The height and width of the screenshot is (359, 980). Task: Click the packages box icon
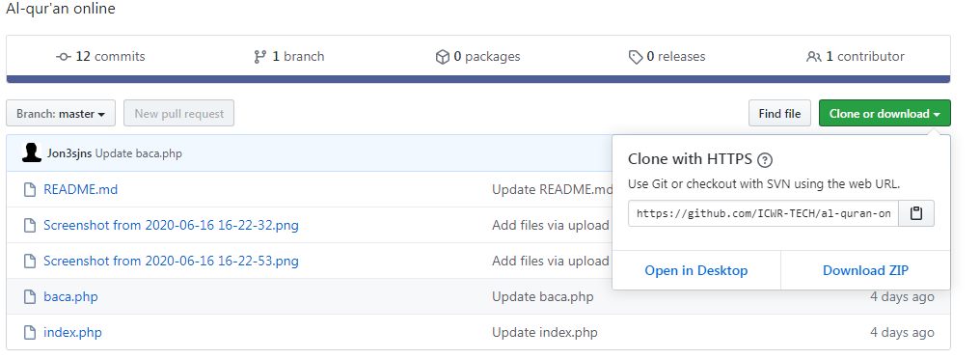pyautogui.click(x=443, y=57)
